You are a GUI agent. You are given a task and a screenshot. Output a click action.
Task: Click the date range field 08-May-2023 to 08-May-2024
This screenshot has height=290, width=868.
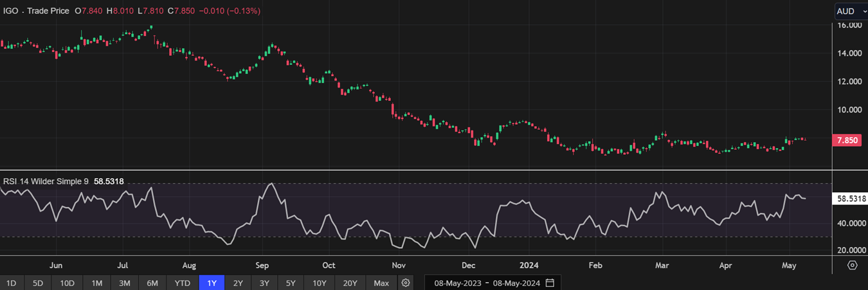point(487,283)
